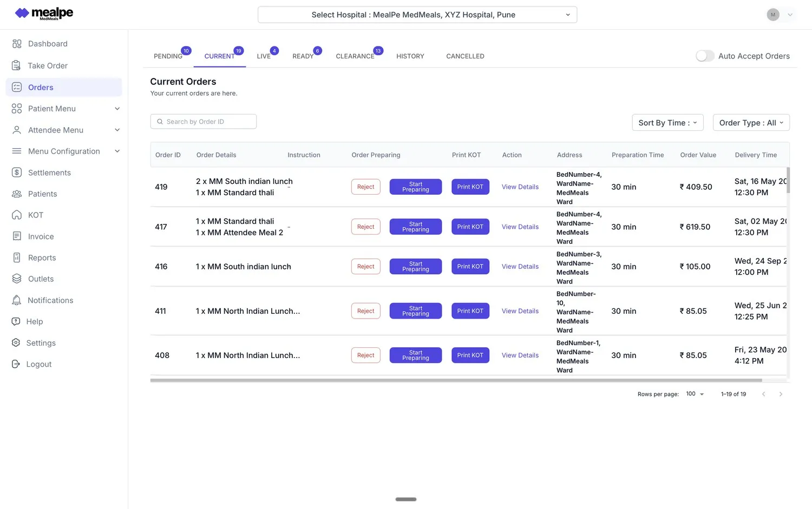The height and width of the screenshot is (509, 812).
Task: Open the Rows per page dropdown
Action: click(695, 394)
